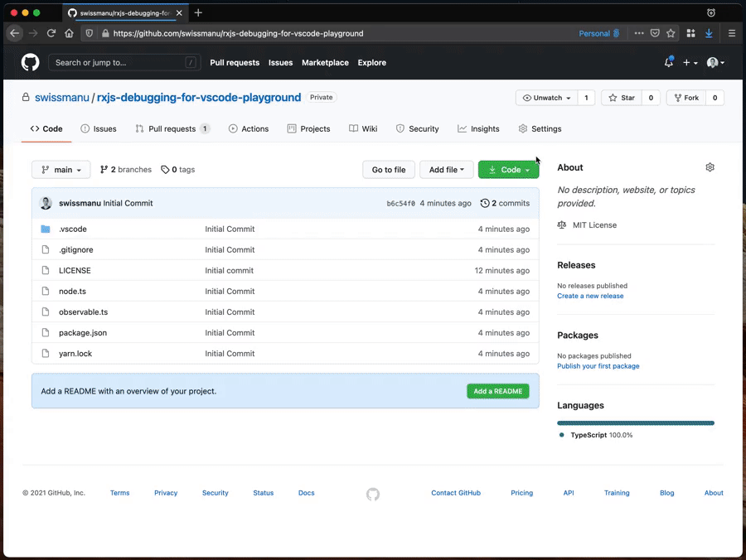
Task: Go to browser home icon
Action: pyautogui.click(x=69, y=33)
